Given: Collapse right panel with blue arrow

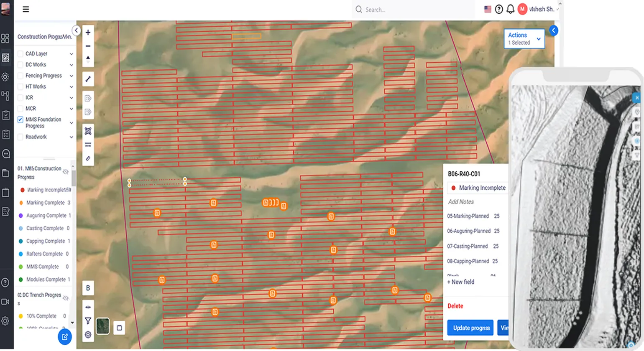Looking at the screenshot, I should point(553,31).
